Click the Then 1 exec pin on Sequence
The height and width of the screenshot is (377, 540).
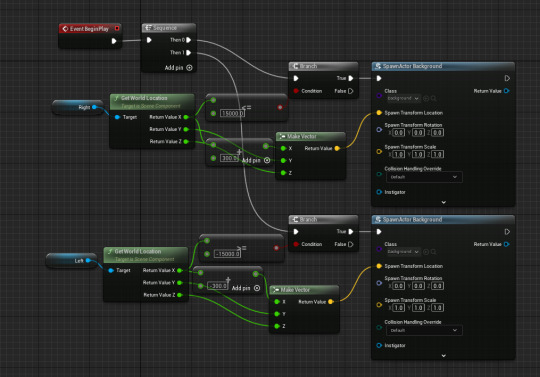click(x=189, y=53)
